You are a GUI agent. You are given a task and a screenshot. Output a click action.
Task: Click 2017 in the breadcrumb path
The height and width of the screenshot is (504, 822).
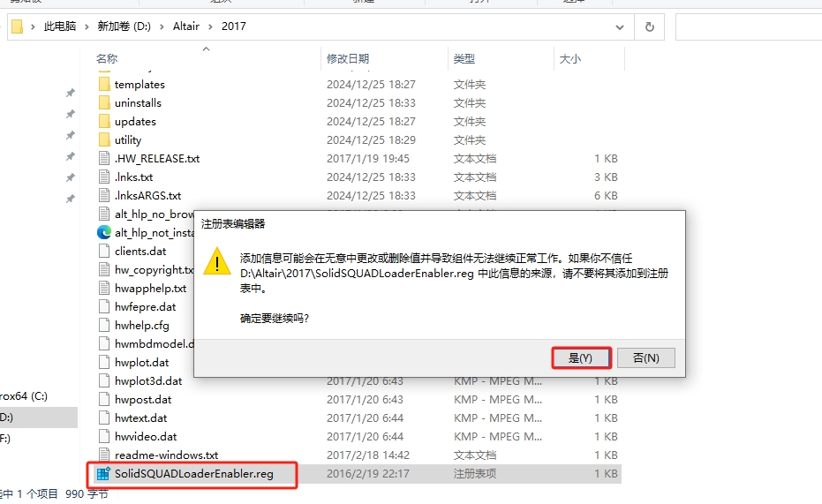(234, 26)
